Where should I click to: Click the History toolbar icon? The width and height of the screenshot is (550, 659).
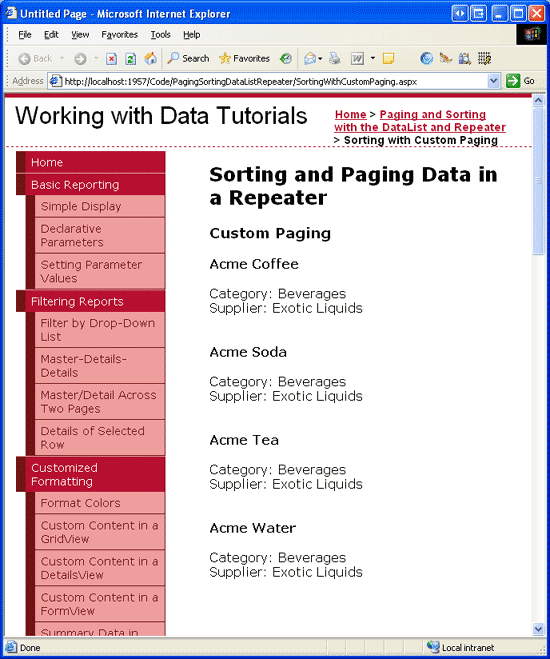286,58
